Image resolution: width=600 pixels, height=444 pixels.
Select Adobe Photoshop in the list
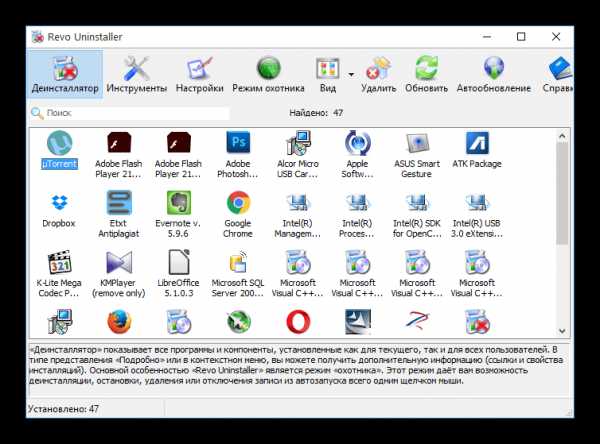pos(238,155)
